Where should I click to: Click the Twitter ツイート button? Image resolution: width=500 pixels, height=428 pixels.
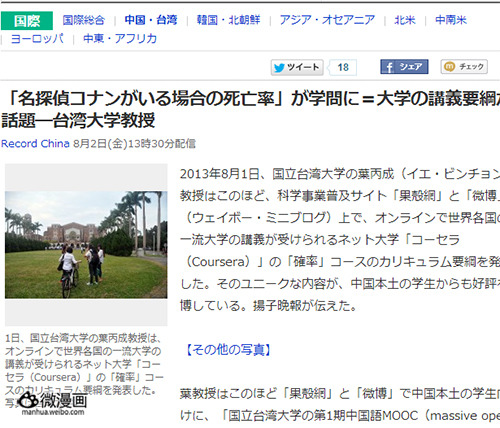coord(297,67)
